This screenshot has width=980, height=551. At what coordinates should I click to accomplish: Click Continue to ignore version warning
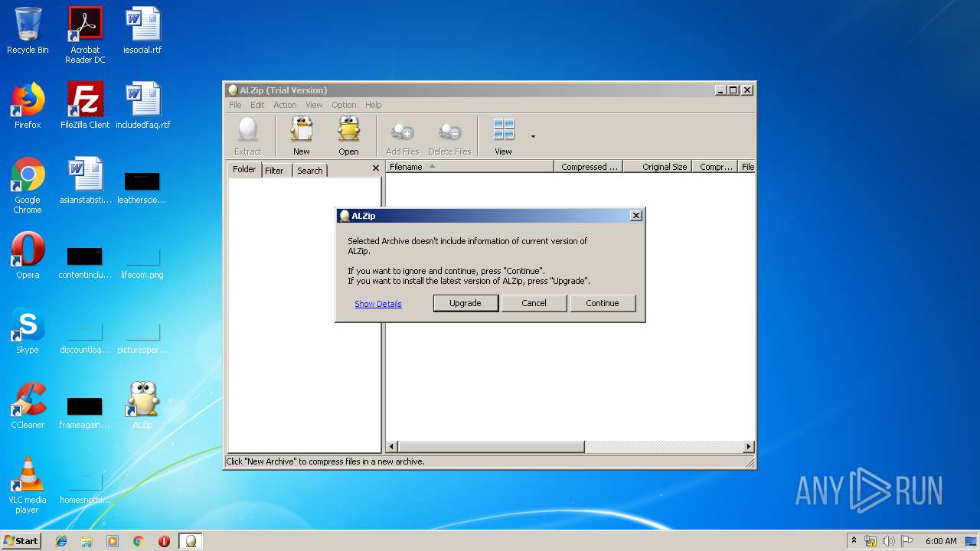coord(603,303)
